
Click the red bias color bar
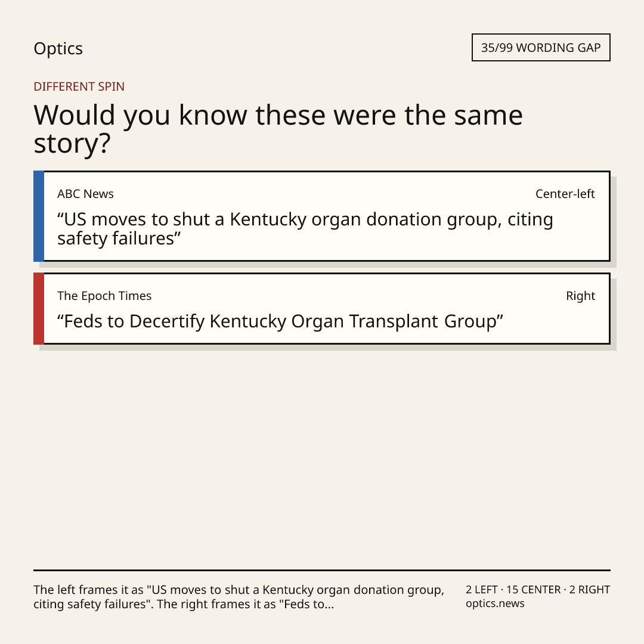[x=39, y=308]
